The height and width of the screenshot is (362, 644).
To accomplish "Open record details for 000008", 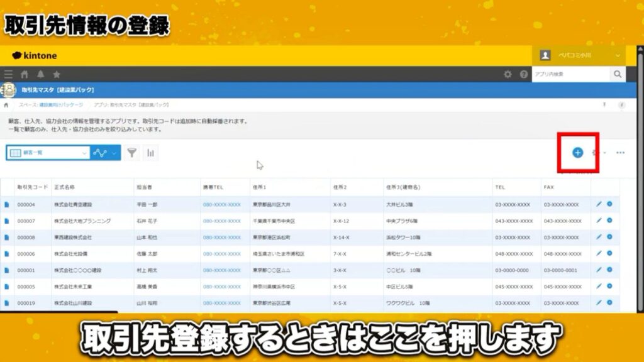I will (6, 237).
